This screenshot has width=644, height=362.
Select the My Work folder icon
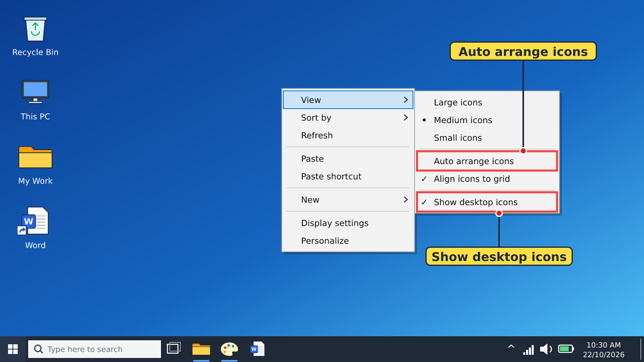point(35,165)
